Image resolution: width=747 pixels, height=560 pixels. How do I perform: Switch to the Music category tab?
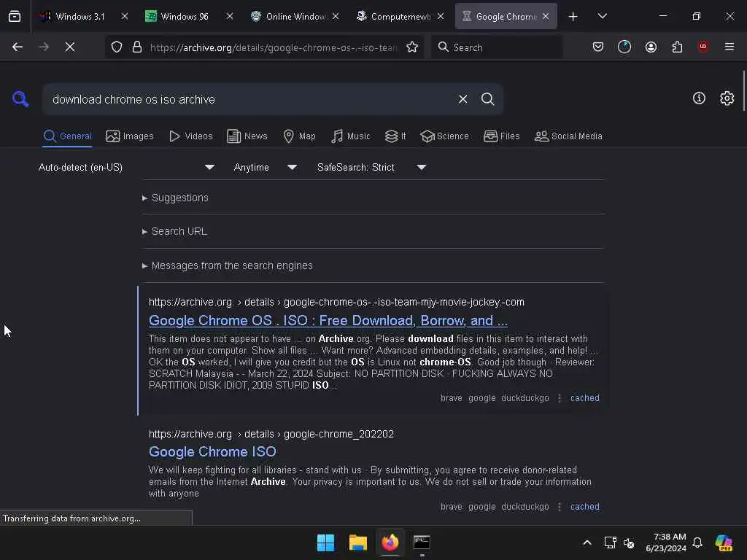point(350,136)
